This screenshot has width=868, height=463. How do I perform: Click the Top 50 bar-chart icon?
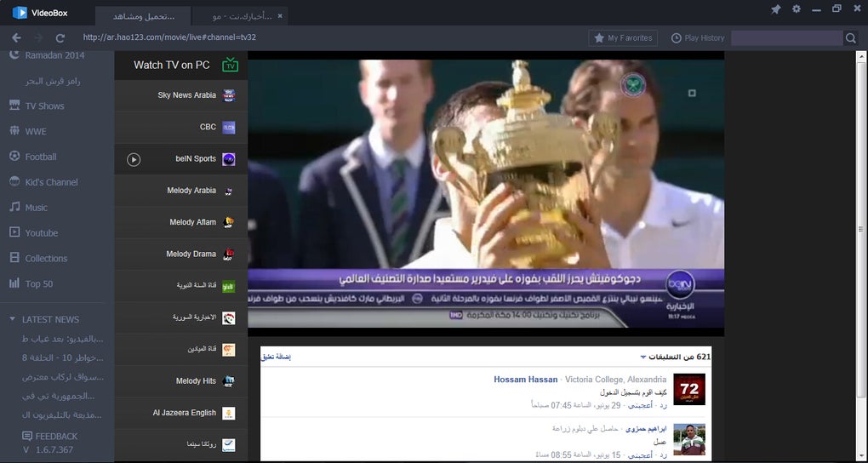14,283
